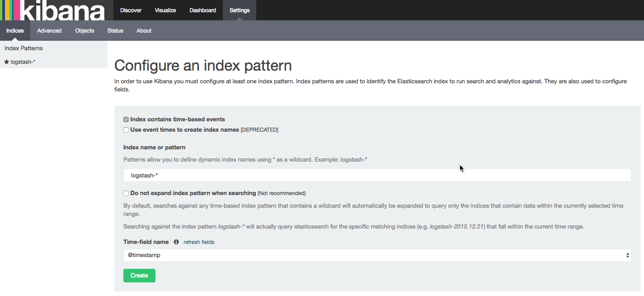The height and width of the screenshot is (296, 644).
Task: Open the Indices sub-tab
Action: 15,31
